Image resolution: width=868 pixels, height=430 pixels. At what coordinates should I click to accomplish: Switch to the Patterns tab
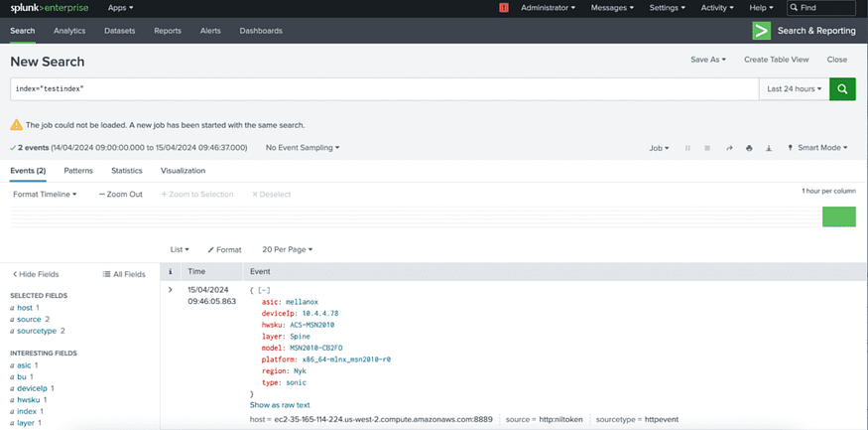(x=78, y=171)
